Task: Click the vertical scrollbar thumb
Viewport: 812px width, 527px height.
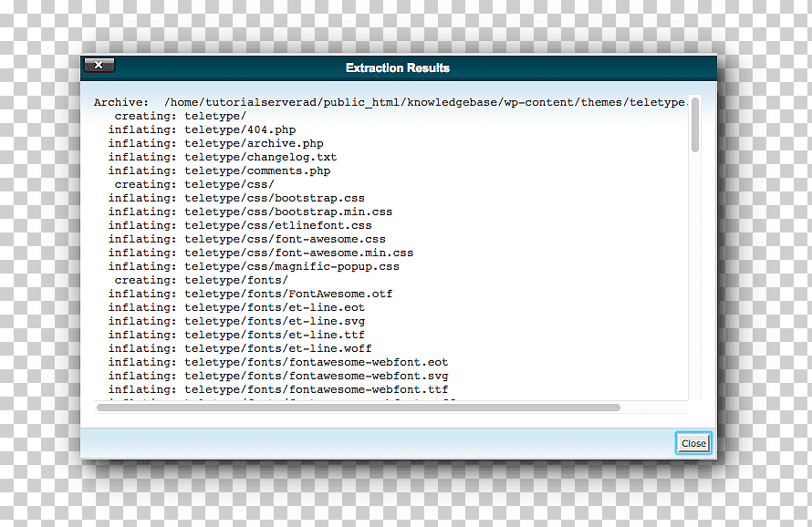Action: point(695,125)
